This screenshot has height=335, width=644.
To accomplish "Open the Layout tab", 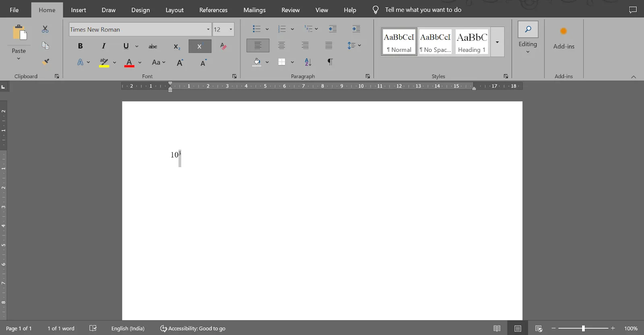I will pos(175,10).
